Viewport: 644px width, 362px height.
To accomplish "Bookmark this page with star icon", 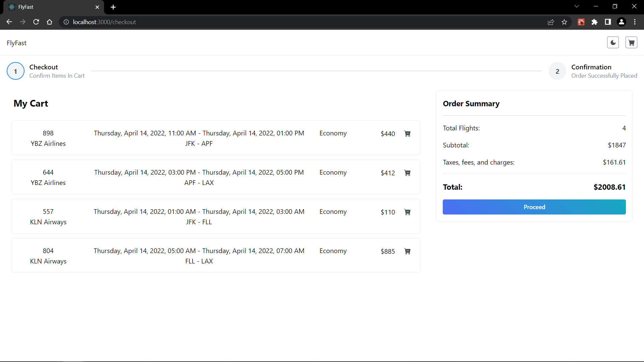I will coord(564,22).
